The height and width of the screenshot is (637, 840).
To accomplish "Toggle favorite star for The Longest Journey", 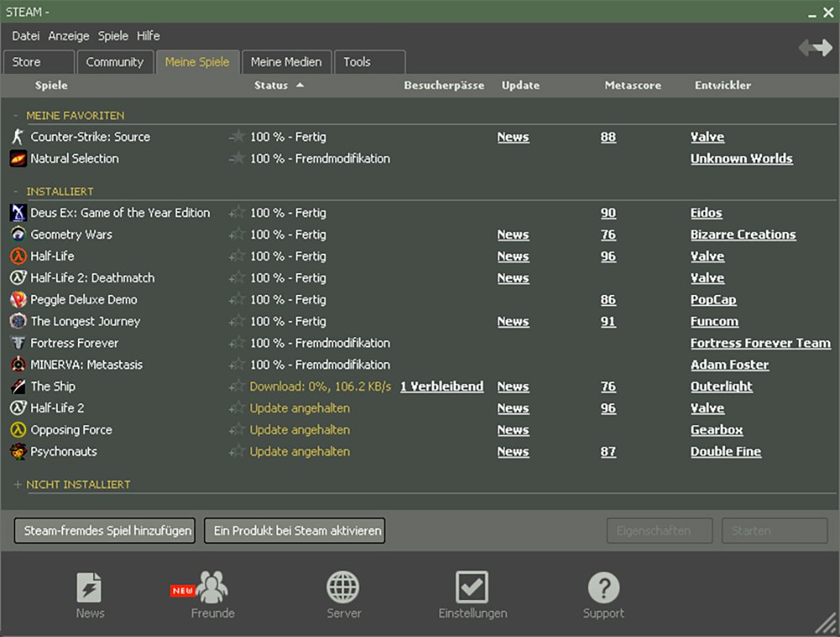I will pos(237,321).
